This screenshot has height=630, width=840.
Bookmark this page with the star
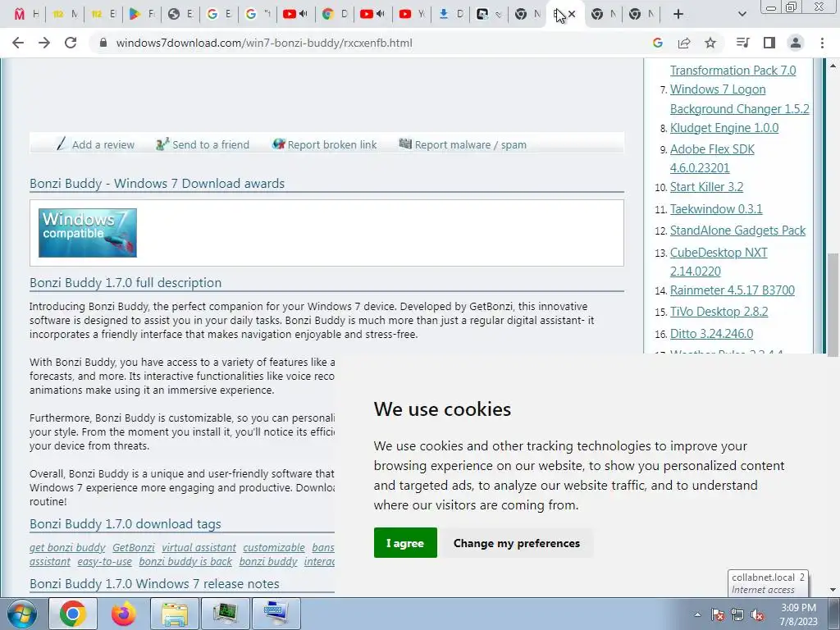710,43
